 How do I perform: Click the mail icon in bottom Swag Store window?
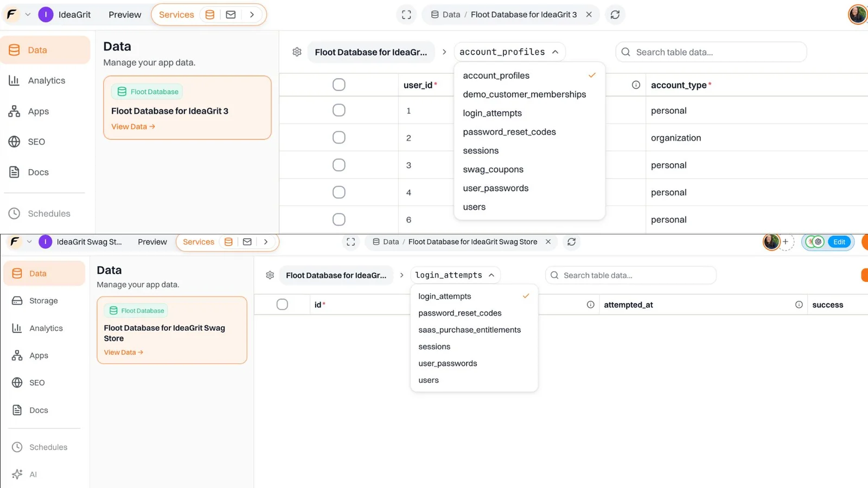(247, 242)
